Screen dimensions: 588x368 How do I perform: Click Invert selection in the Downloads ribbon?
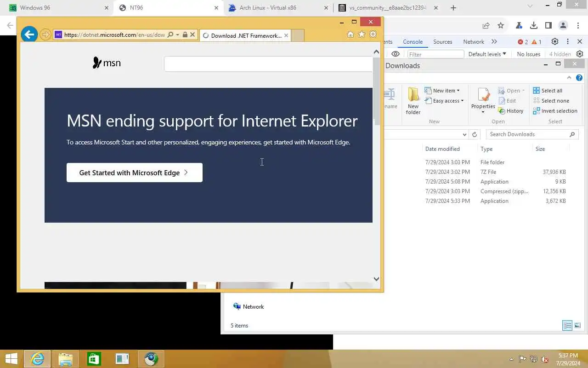coord(555,111)
